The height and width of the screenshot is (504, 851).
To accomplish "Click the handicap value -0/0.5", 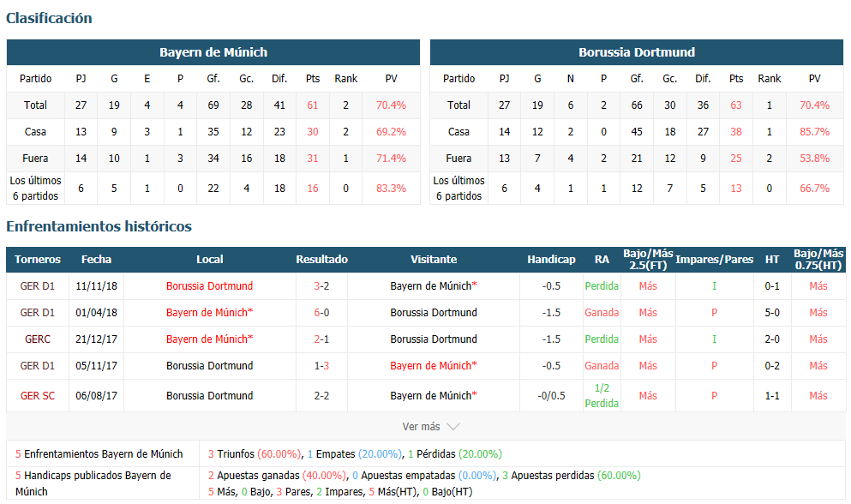I will pos(551,396).
